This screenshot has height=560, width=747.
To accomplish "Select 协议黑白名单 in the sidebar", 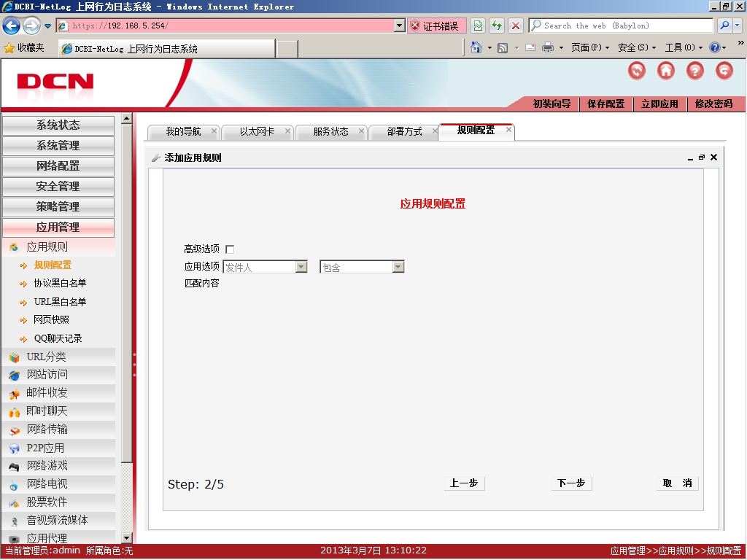I will coord(60,284).
